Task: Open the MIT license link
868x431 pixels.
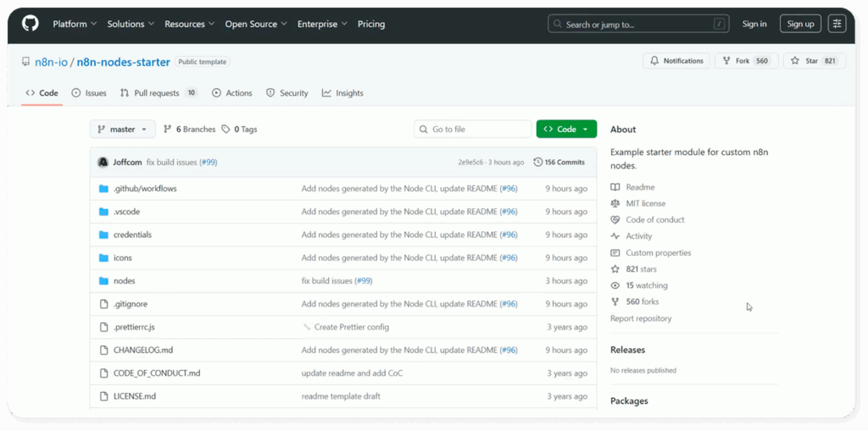Action: [645, 203]
